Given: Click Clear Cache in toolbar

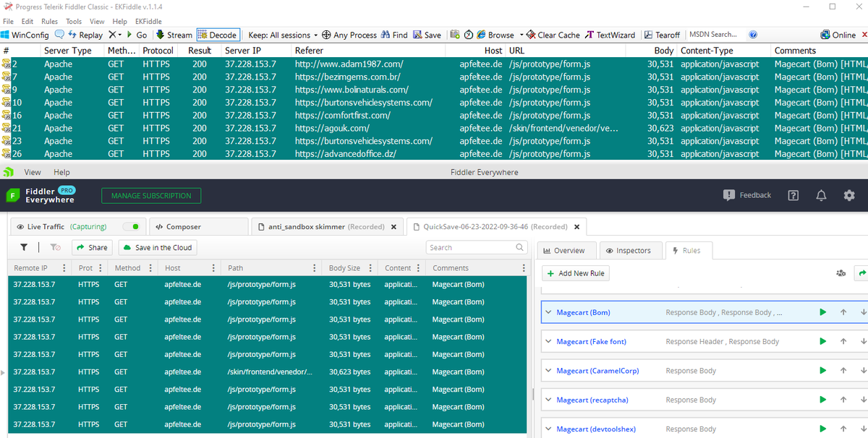Looking at the screenshot, I should click(553, 35).
